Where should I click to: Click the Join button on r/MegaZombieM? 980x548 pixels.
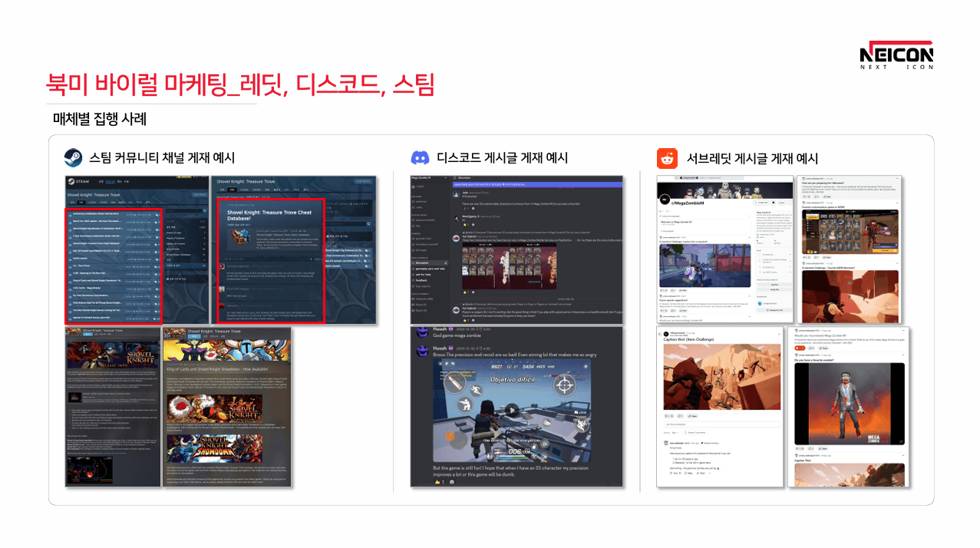coord(782,203)
